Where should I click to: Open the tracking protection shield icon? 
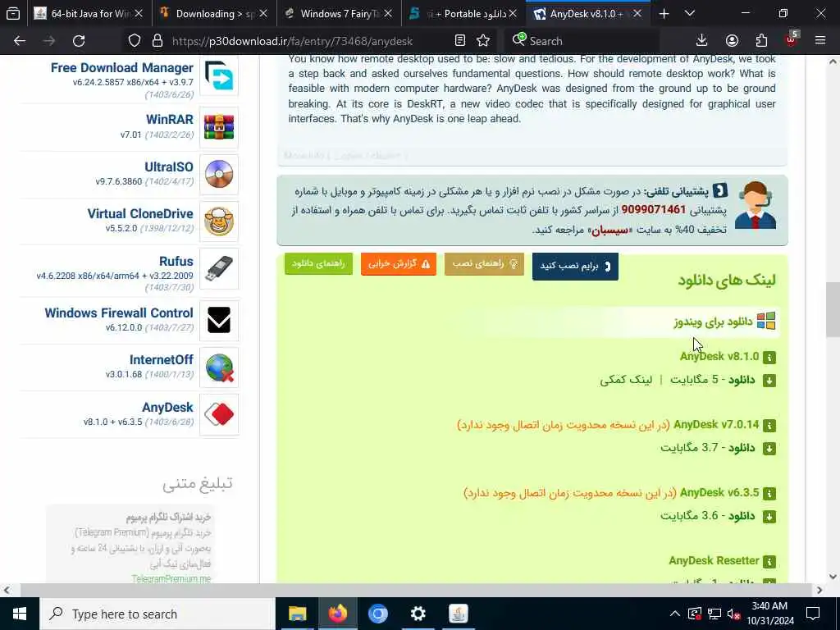(135, 41)
